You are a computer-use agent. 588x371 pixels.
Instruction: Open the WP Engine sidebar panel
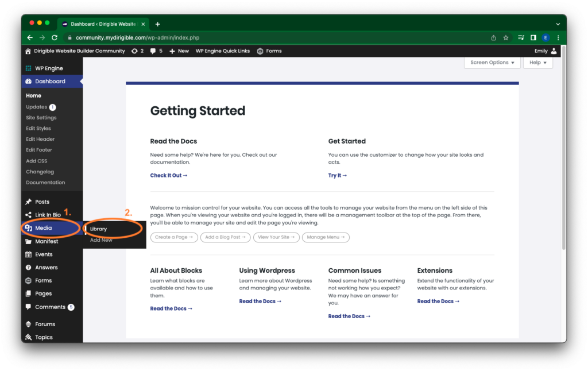pos(44,68)
